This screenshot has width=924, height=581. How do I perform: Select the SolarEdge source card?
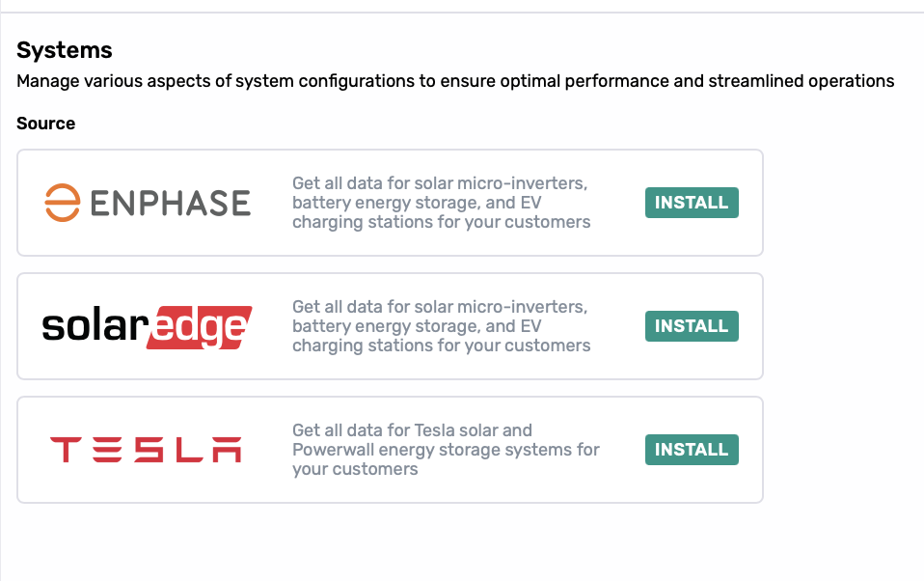coord(390,326)
